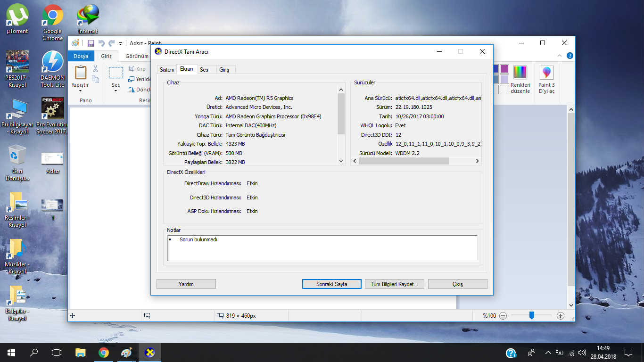Click the zoom slider thumb in Paint
The image size is (644, 362).
point(532,315)
